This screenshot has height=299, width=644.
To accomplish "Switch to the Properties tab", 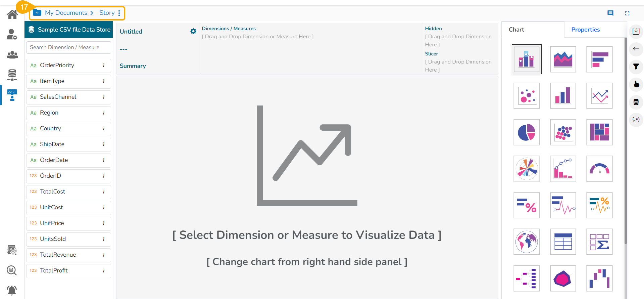I will pyautogui.click(x=585, y=30).
